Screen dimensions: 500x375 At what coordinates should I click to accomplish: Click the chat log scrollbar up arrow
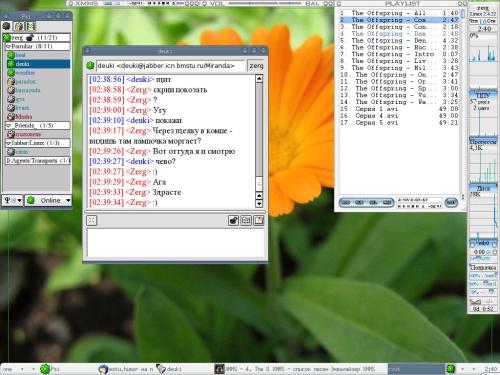point(259,79)
